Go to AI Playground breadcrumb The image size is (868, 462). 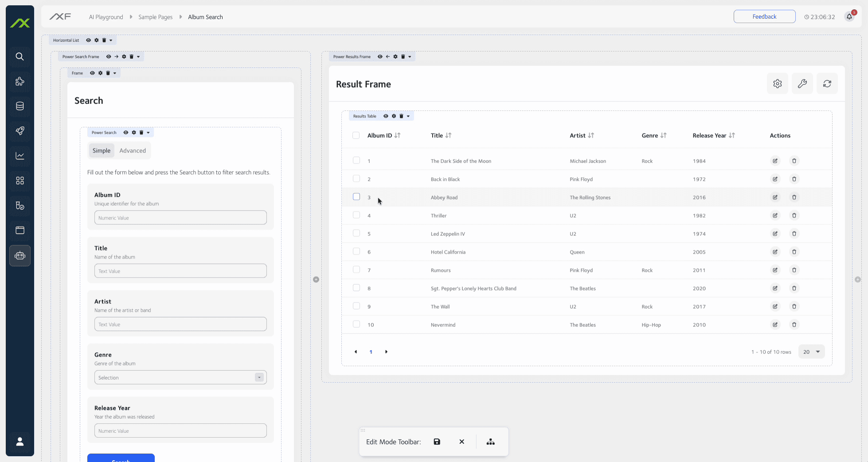pyautogui.click(x=106, y=17)
